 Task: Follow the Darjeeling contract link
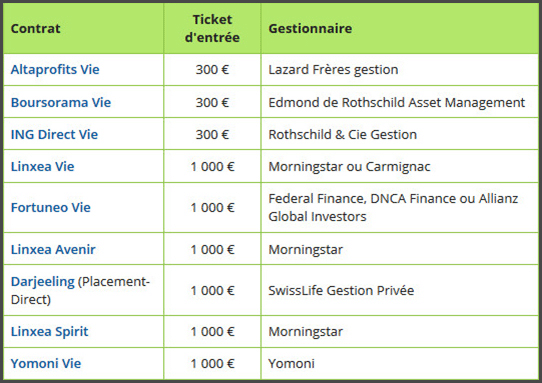43,281
